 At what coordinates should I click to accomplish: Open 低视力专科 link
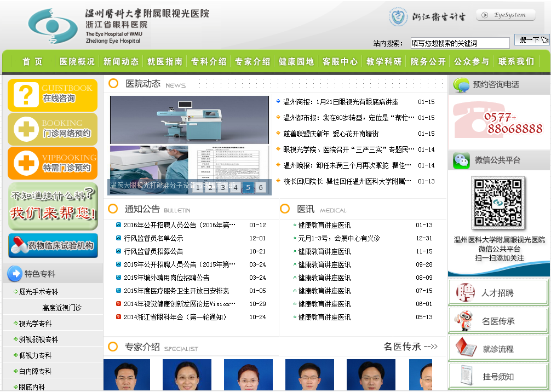tap(35, 355)
